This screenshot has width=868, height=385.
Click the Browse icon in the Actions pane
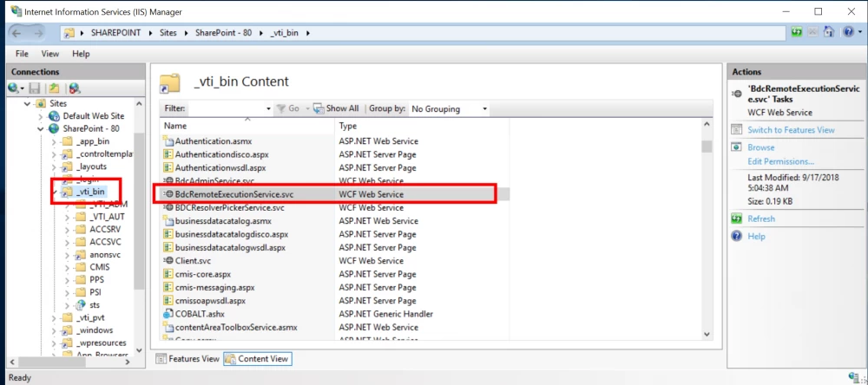[736, 147]
